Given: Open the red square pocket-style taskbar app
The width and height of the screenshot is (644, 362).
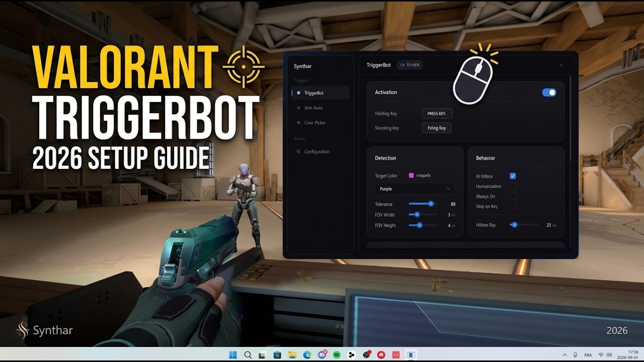Looking at the screenshot, I should [396, 354].
